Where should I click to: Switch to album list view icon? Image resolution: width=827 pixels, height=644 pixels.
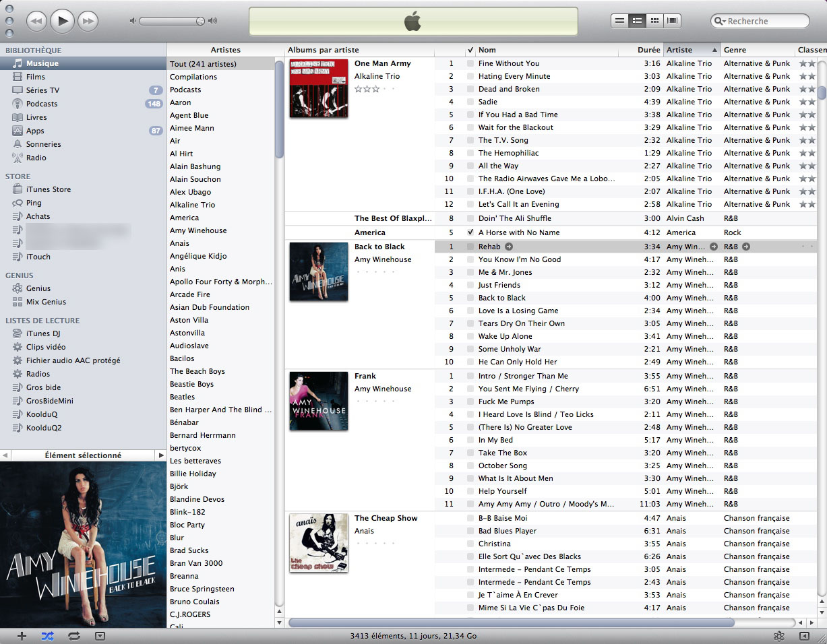tap(637, 21)
